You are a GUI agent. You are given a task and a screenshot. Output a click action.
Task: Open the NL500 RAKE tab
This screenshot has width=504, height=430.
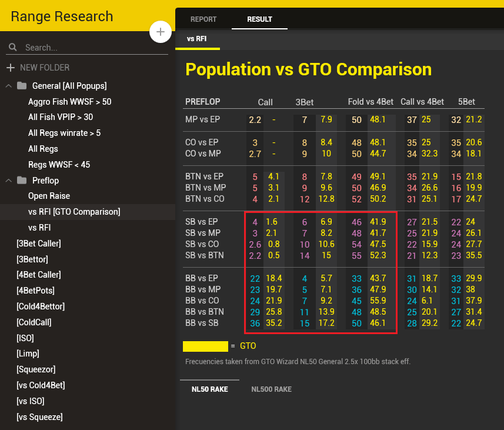pos(271,389)
